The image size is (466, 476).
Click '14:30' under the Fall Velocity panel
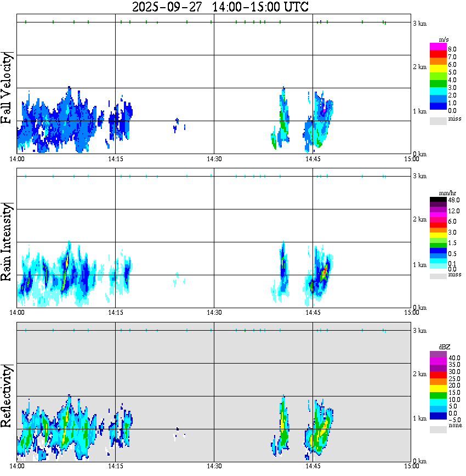coord(214,159)
